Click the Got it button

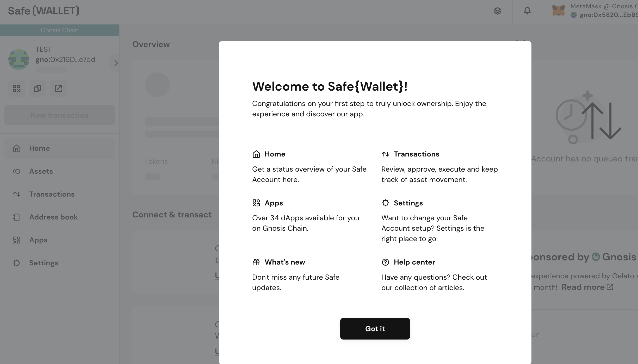[375, 329]
